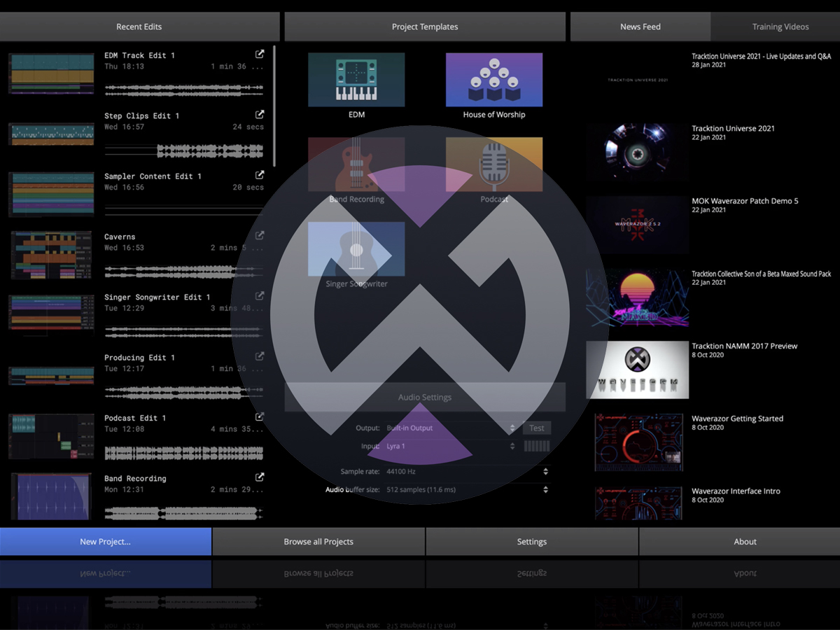Open the About screen
The image size is (840, 630).
(744, 541)
